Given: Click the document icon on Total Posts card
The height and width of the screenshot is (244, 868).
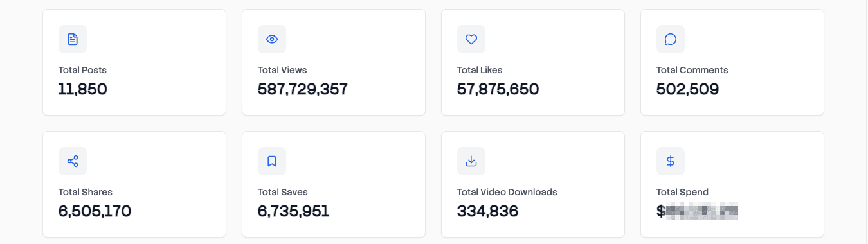Looking at the screenshot, I should pos(73,39).
